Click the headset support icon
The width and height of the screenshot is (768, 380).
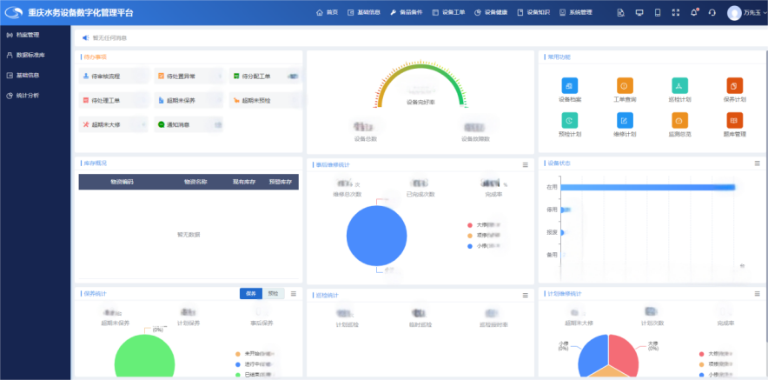tap(712, 13)
